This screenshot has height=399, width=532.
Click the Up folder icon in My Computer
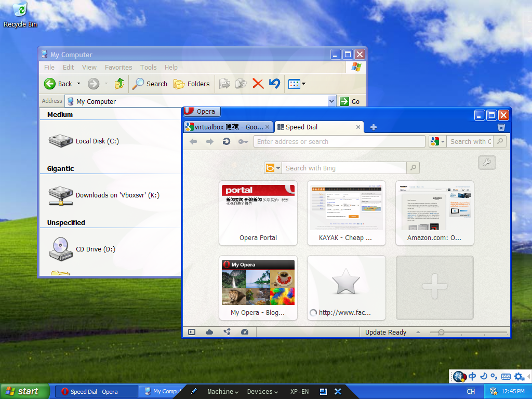[119, 84]
